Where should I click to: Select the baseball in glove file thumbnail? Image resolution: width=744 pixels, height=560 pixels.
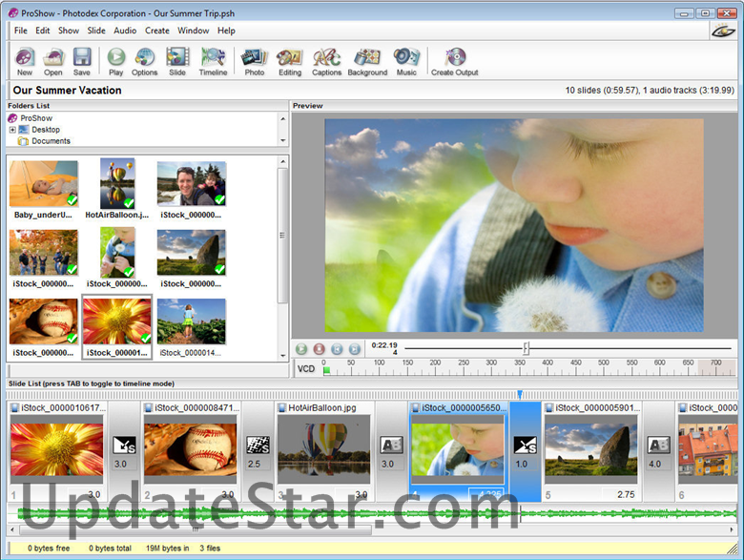(44, 321)
